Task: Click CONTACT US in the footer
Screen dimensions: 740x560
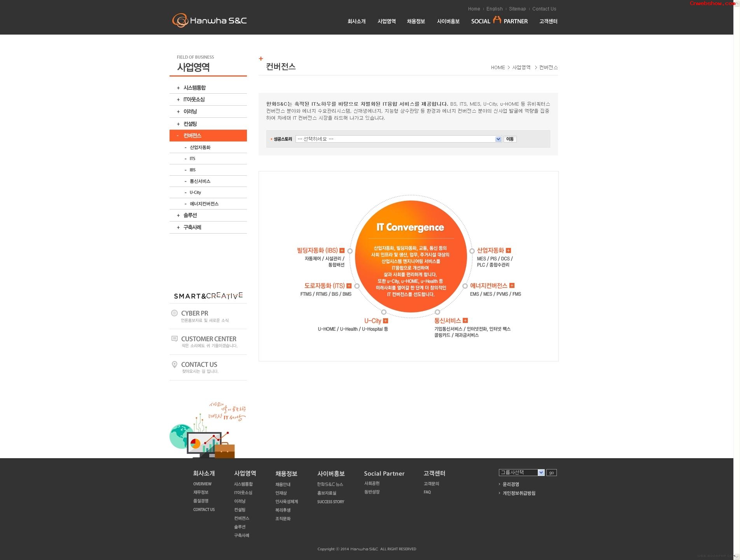Action: 204,510
